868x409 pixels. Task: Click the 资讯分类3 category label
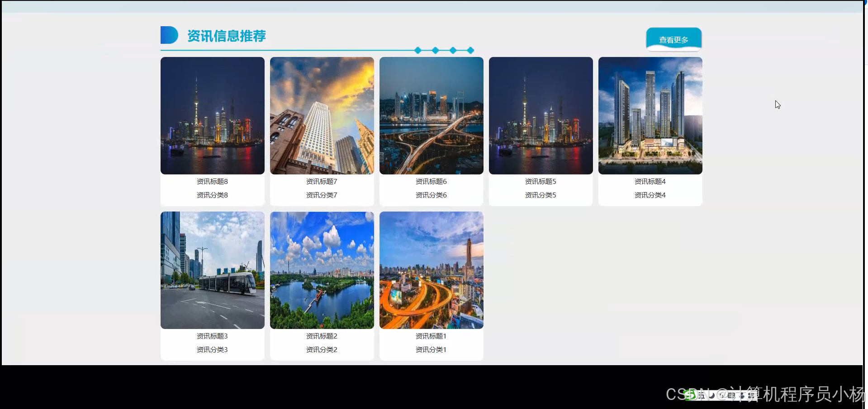click(x=212, y=350)
